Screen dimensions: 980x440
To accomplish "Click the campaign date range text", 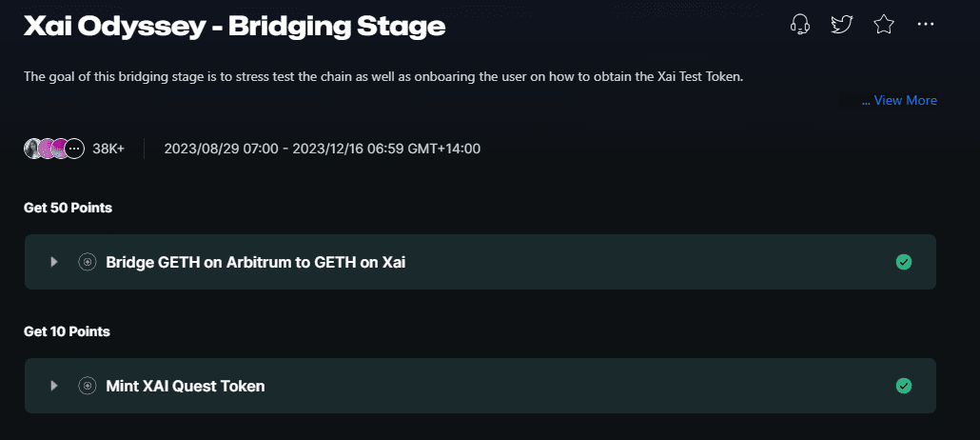I will (323, 149).
